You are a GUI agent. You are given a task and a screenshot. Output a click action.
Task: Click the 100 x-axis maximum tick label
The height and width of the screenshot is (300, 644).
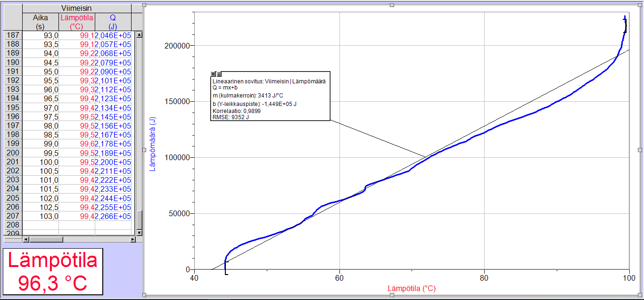tap(629, 278)
